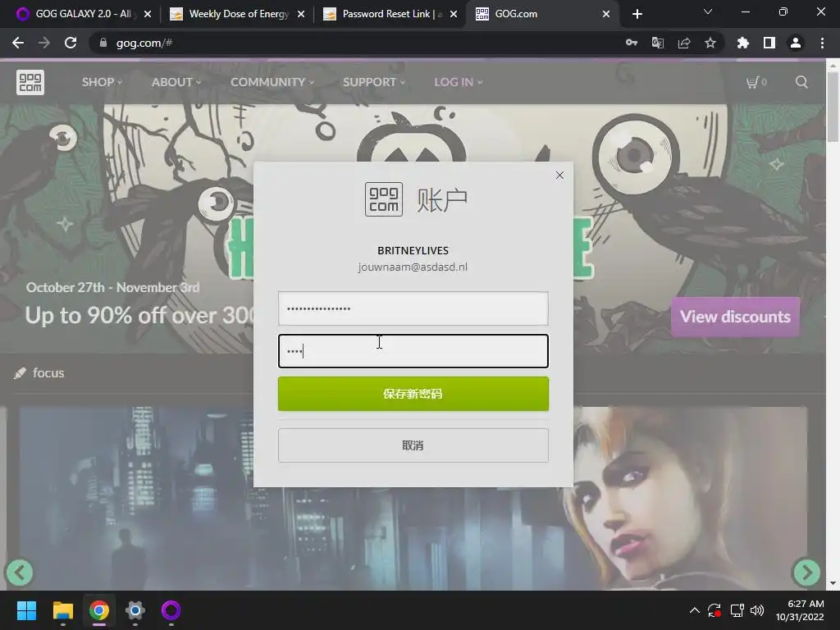
Task: Go back with the browser back arrow
Action: [x=18, y=43]
